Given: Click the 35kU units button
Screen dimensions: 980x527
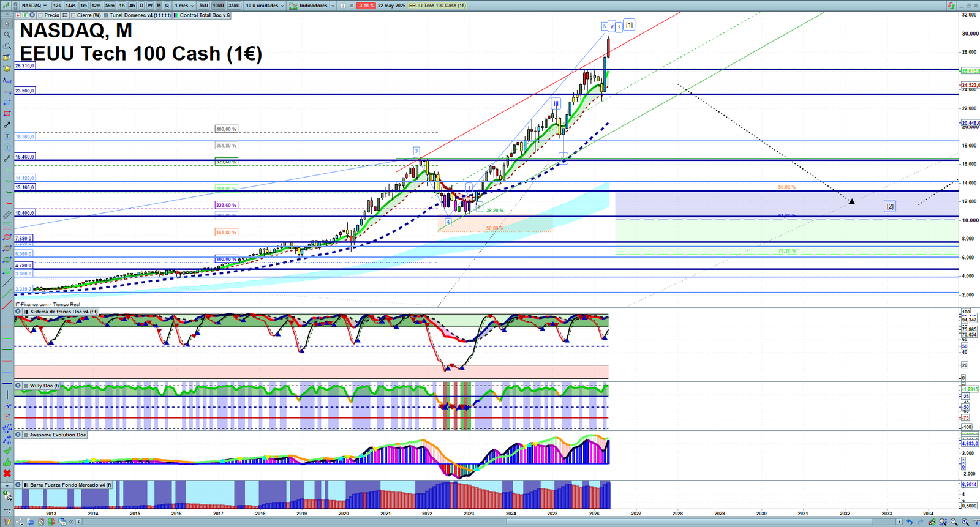Looking at the screenshot, I should [x=234, y=6].
